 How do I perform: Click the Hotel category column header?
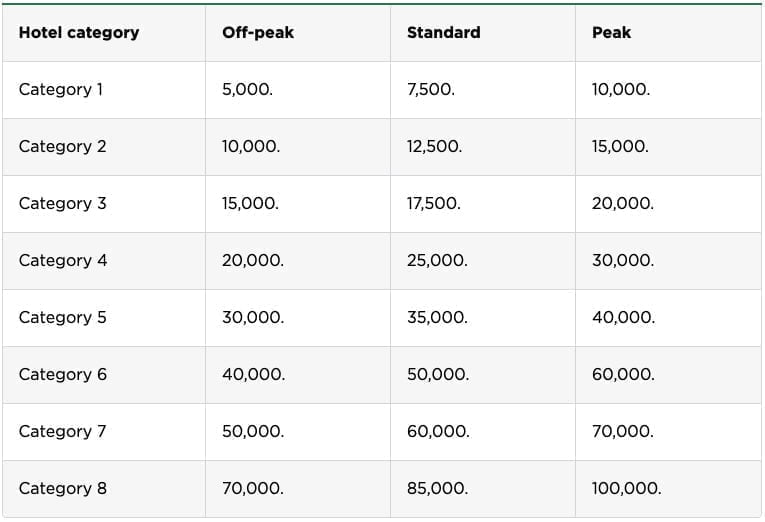coord(79,32)
